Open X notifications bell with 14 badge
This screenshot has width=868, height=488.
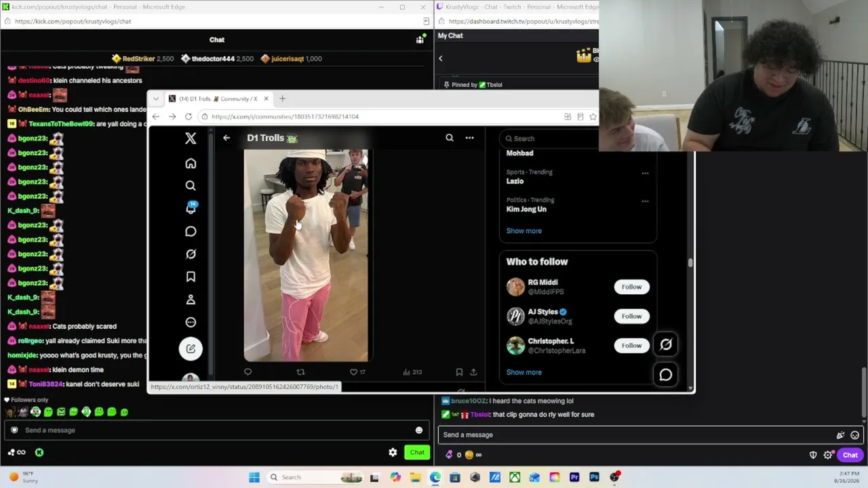pos(191,207)
